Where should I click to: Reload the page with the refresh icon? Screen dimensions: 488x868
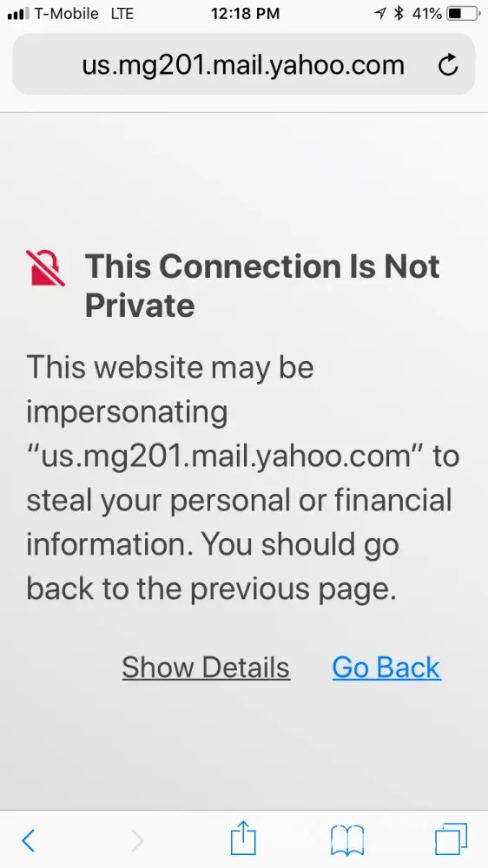(447, 65)
